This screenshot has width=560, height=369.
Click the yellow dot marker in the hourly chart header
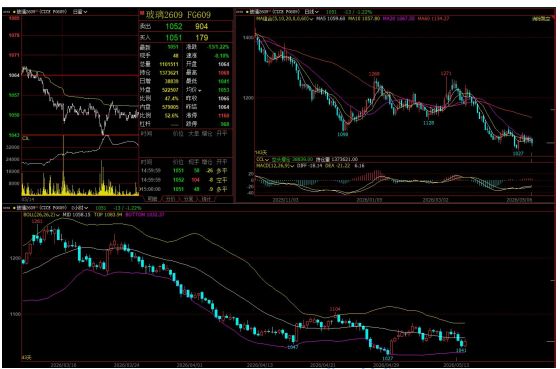tap(14, 208)
